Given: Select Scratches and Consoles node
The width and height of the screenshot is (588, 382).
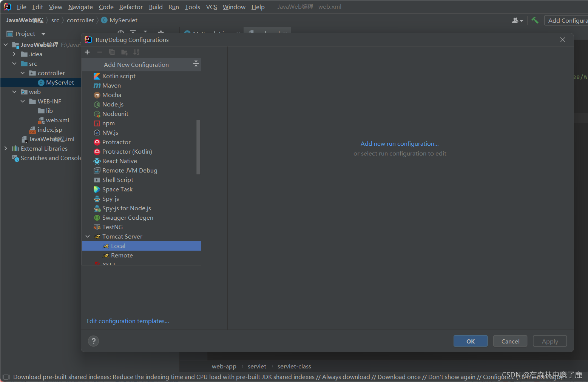Looking at the screenshot, I should coord(47,158).
